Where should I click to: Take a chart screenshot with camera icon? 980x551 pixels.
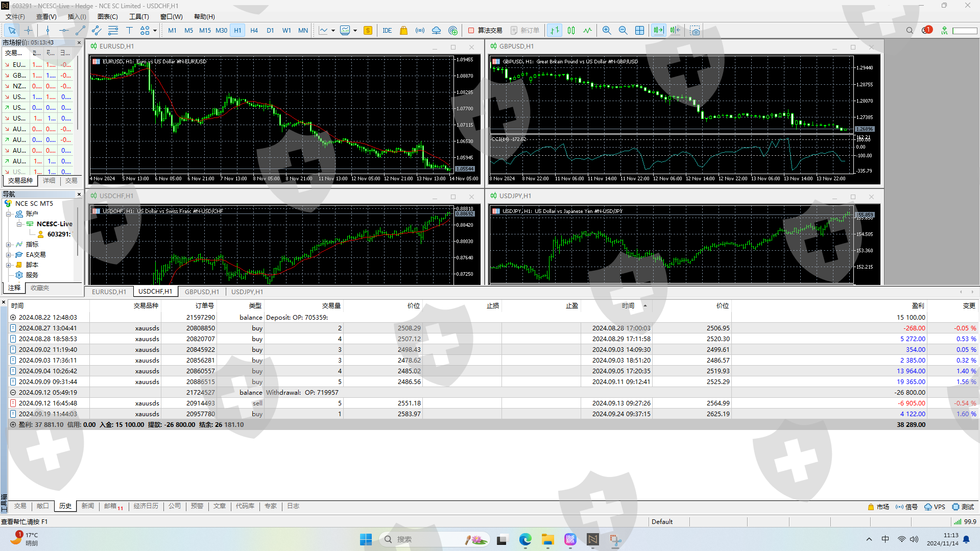pyautogui.click(x=695, y=31)
